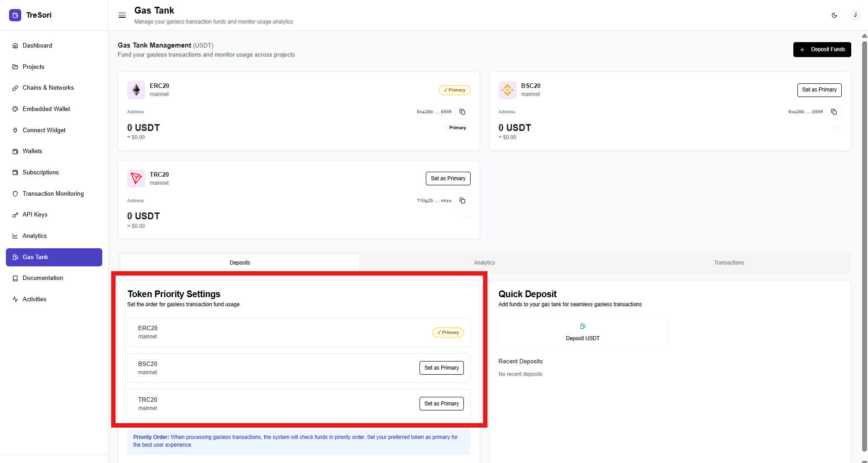Set BSC20 card as primary
Screen dimensions: 868x463
click(x=819, y=90)
